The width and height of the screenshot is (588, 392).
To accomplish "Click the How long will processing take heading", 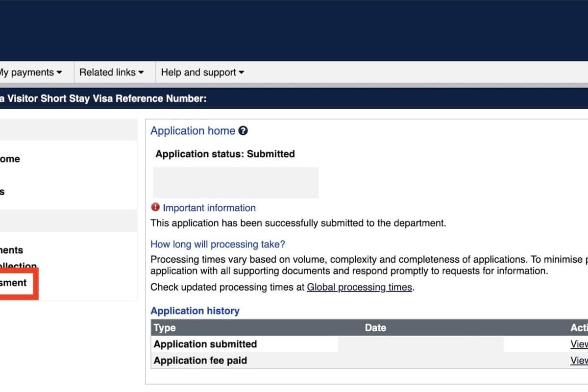I will 218,244.
